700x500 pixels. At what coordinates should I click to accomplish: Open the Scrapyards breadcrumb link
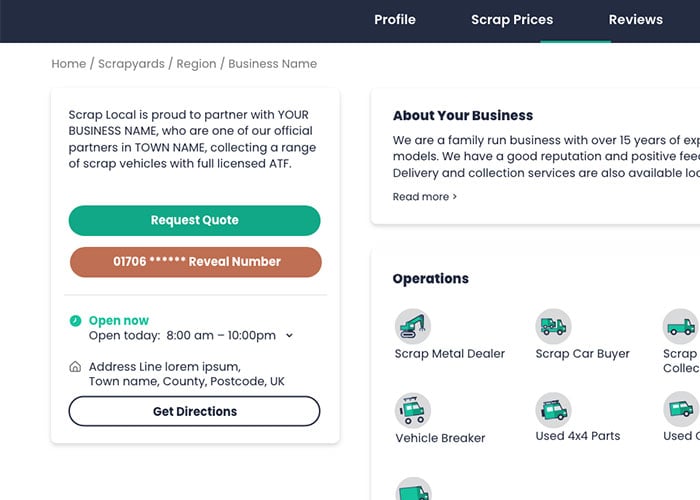tap(133, 64)
